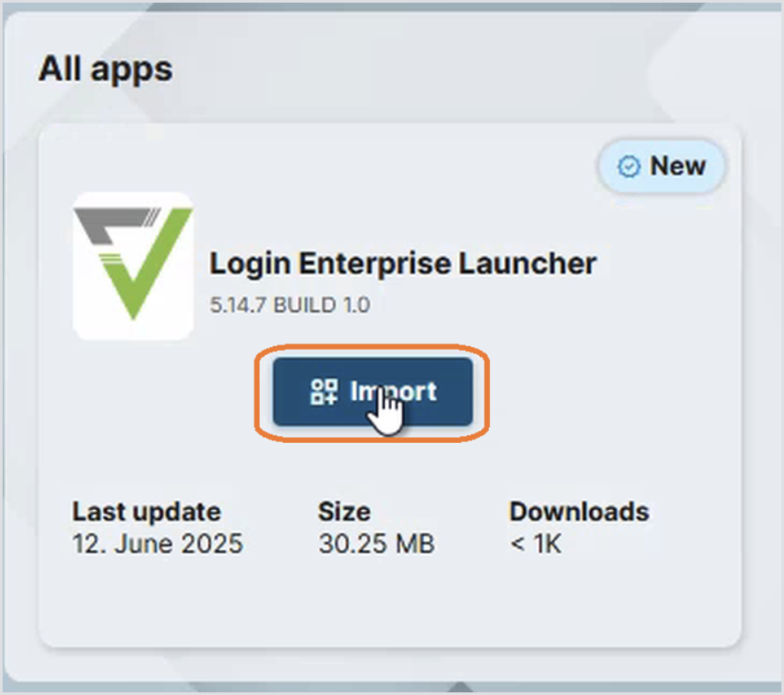Click the verified checkmark icon in New badge
The image size is (784, 695).
pyautogui.click(x=628, y=166)
